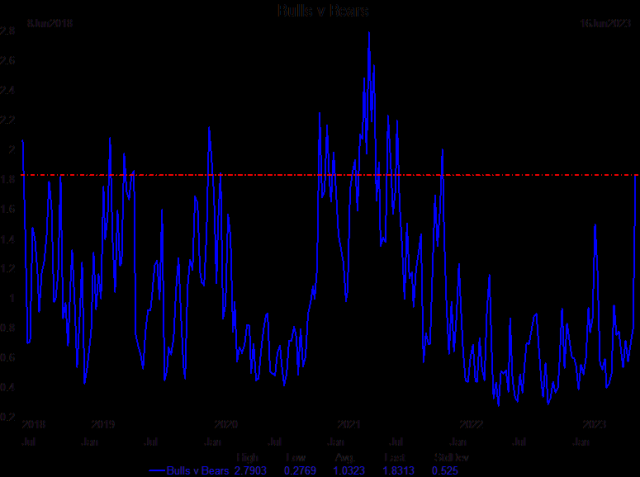This screenshot has width=640, height=477.
Task: Select the Std dev value 0.525
Action: coord(445,469)
